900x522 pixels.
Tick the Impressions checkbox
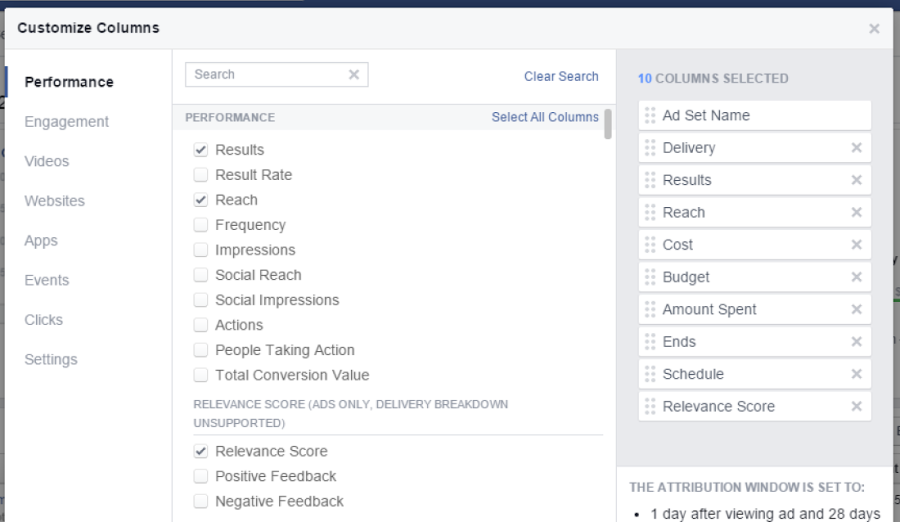click(200, 250)
